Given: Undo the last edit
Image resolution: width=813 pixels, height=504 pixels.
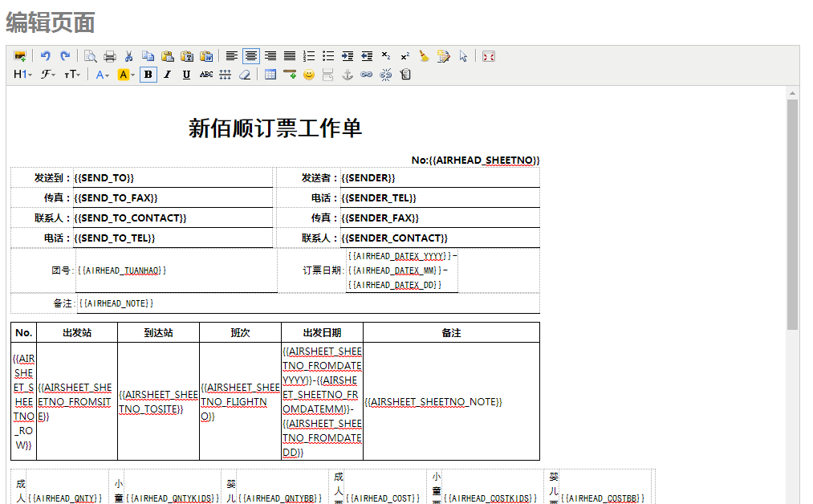Looking at the screenshot, I should 46,56.
